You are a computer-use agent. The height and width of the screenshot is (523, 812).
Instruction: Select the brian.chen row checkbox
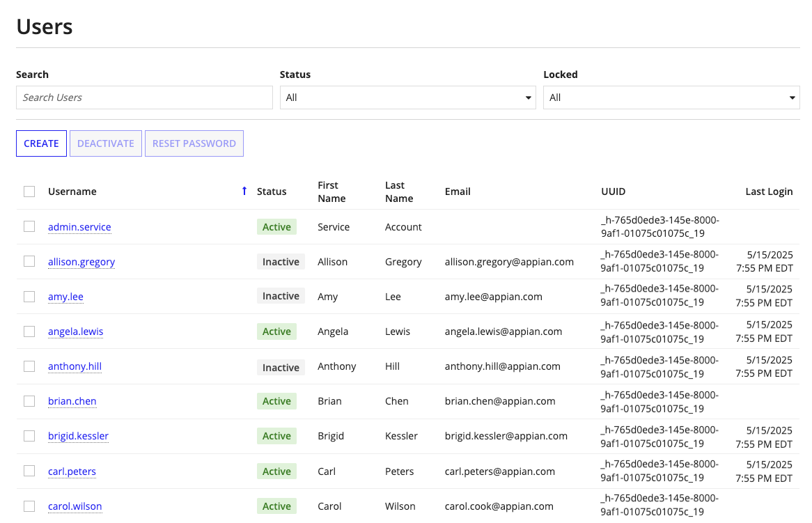tap(29, 401)
